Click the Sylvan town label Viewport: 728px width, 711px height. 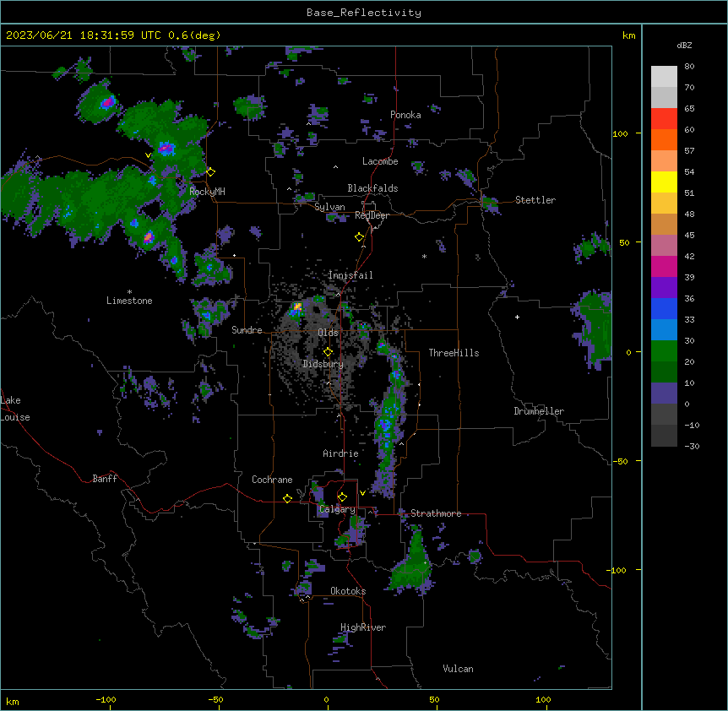[x=329, y=207]
